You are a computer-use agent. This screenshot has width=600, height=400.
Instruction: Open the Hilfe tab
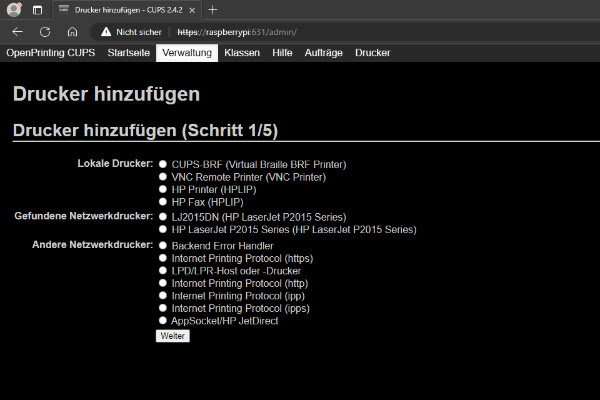click(282, 53)
